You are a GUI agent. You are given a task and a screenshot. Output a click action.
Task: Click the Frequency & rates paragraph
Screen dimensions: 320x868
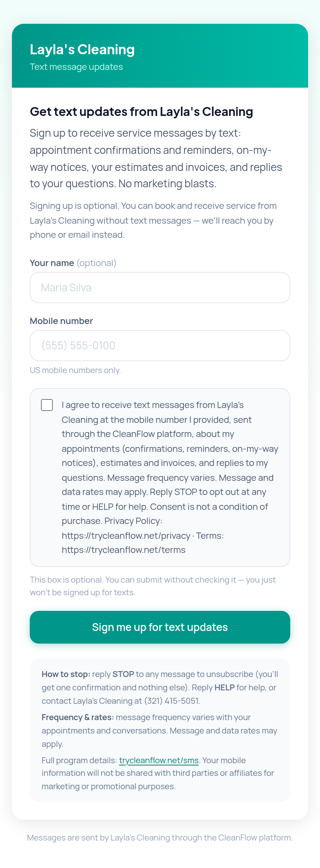(160, 731)
